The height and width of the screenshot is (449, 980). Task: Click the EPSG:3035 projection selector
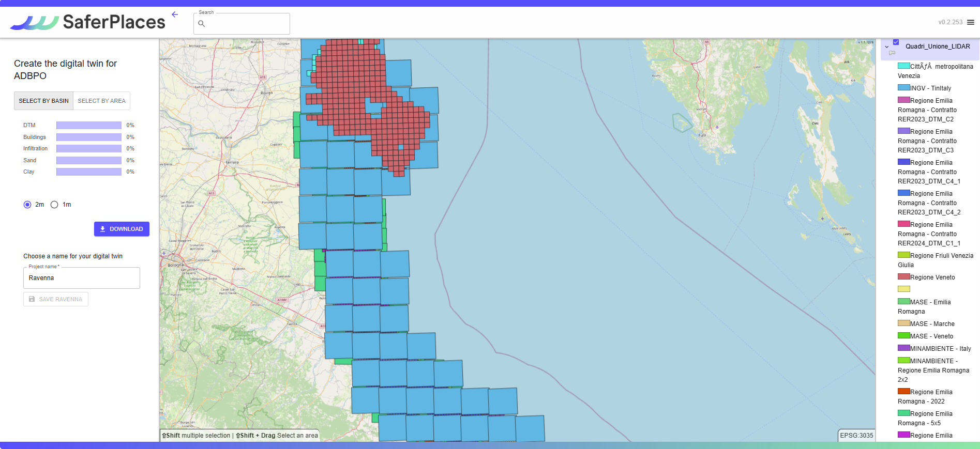(x=856, y=436)
